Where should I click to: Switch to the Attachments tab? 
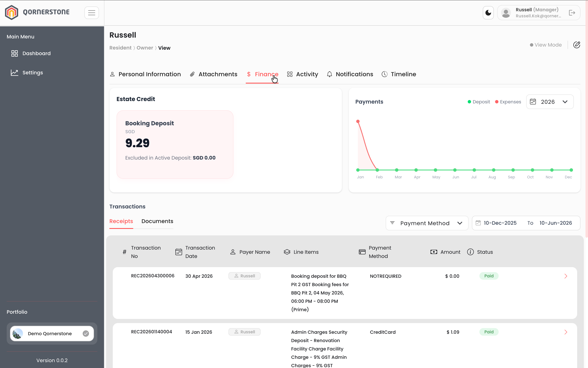(x=213, y=74)
